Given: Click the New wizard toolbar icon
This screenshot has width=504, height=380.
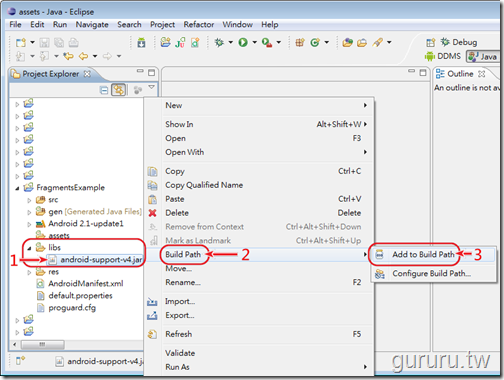Looking at the screenshot, I should pyautogui.click(x=21, y=43).
